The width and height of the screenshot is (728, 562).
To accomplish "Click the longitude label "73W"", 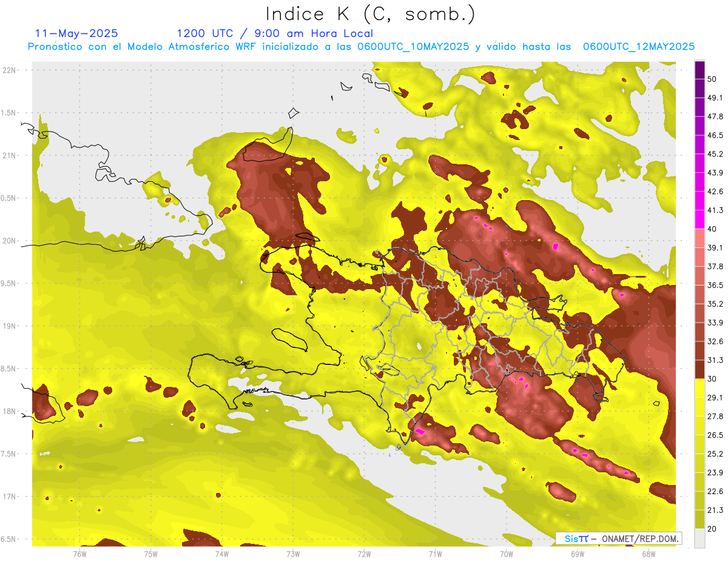I will pyautogui.click(x=293, y=554).
